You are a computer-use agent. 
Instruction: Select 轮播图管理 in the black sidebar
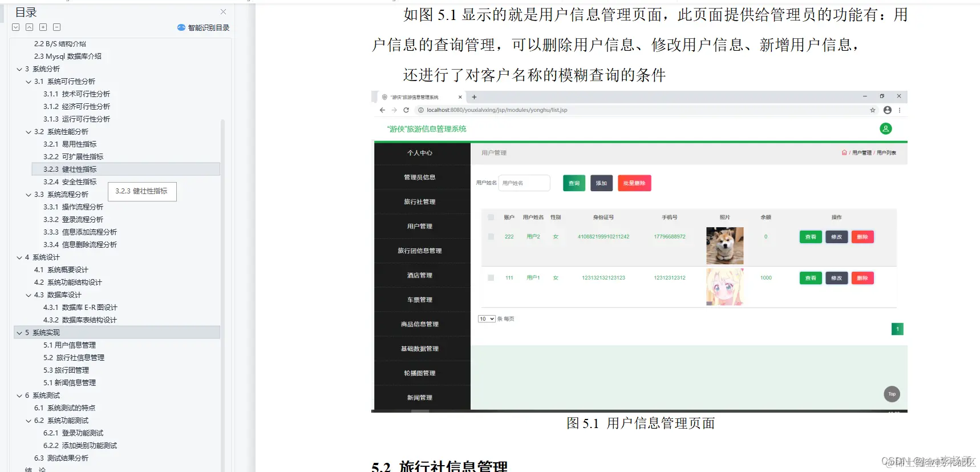click(420, 373)
